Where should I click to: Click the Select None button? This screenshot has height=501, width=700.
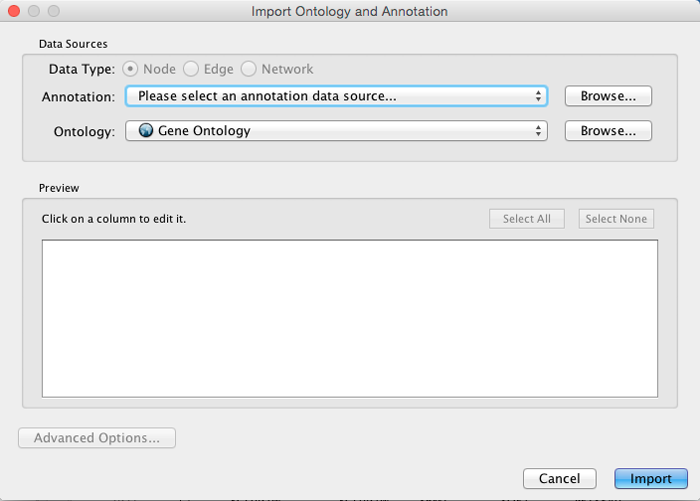[x=616, y=219]
